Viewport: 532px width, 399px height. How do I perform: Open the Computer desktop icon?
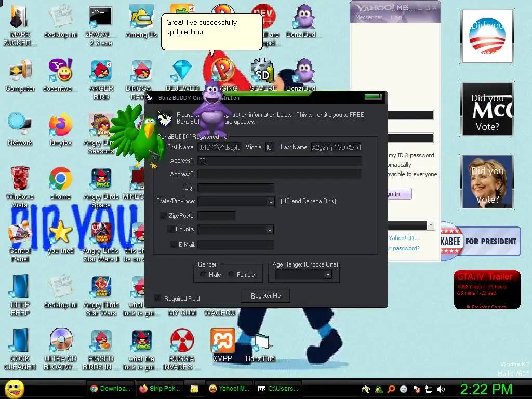click(x=20, y=76)
